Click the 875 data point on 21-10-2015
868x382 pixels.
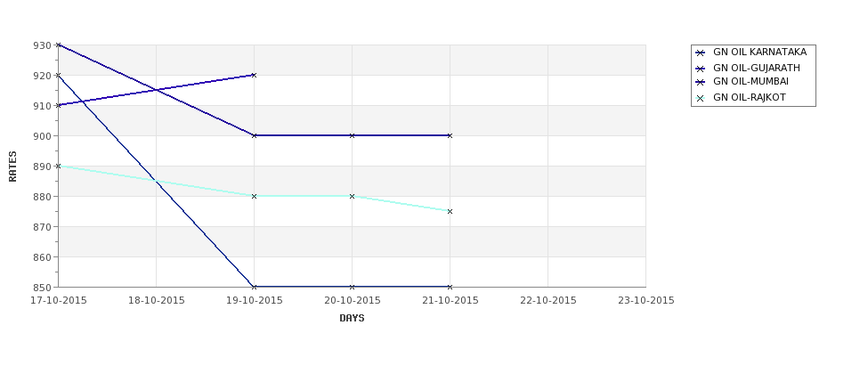pyautogui.click(x=450, y=212)
